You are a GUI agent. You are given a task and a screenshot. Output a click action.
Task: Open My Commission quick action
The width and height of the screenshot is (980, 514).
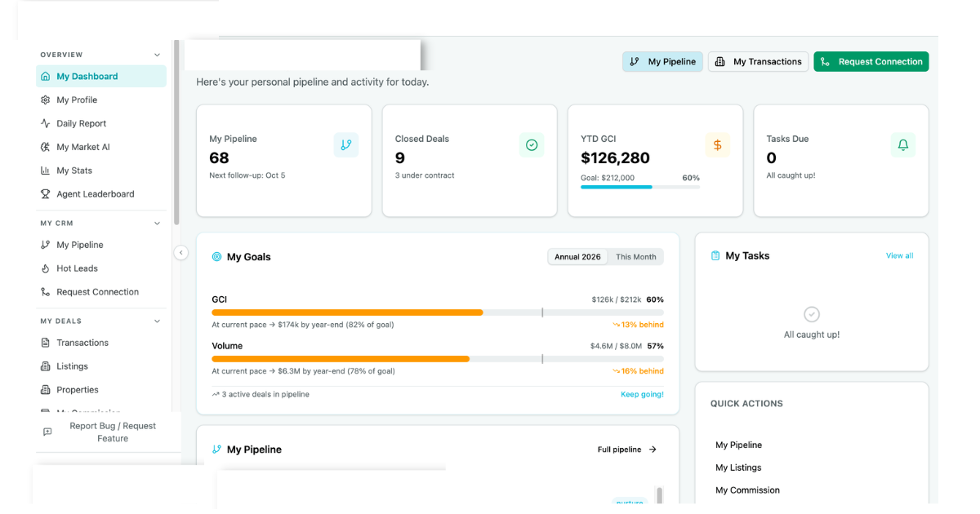[748, 491]
